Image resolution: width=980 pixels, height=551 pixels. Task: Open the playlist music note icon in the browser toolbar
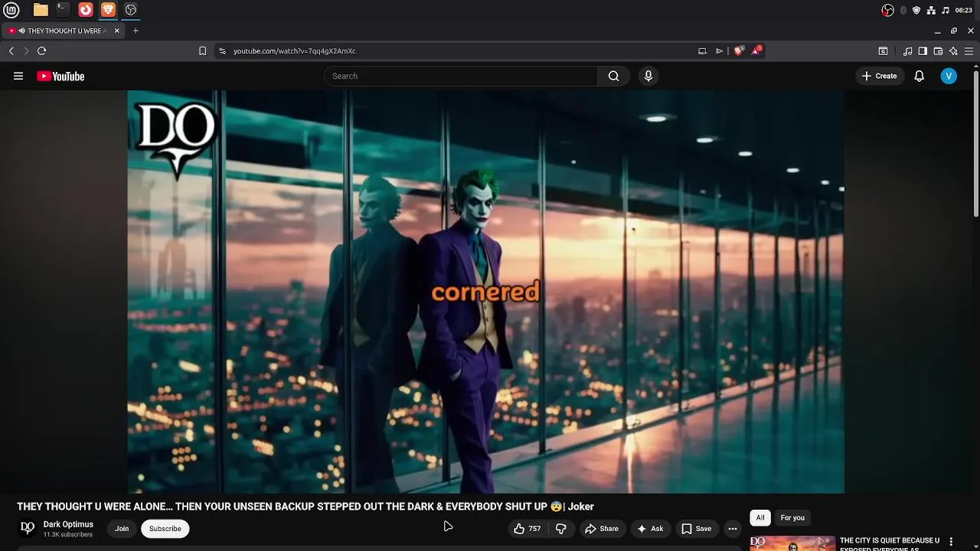tap(907, 51)
